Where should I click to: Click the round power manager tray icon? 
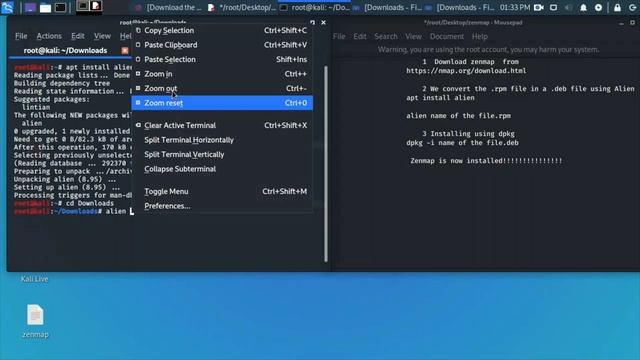coord(598,7)
